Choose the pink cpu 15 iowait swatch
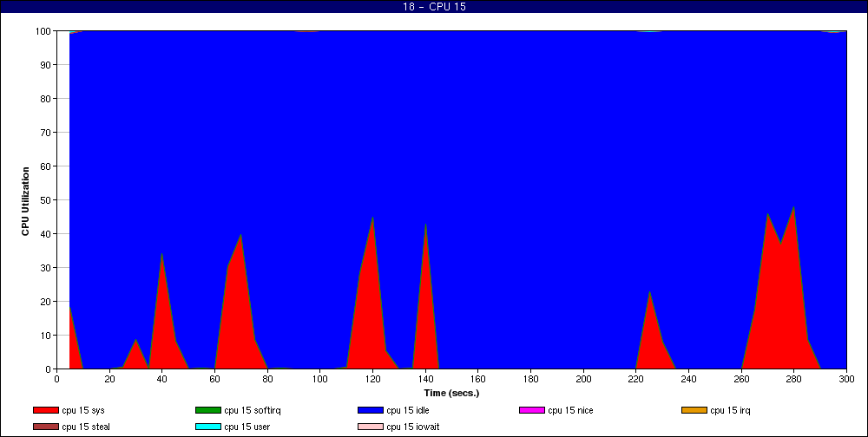 point(371,427)
